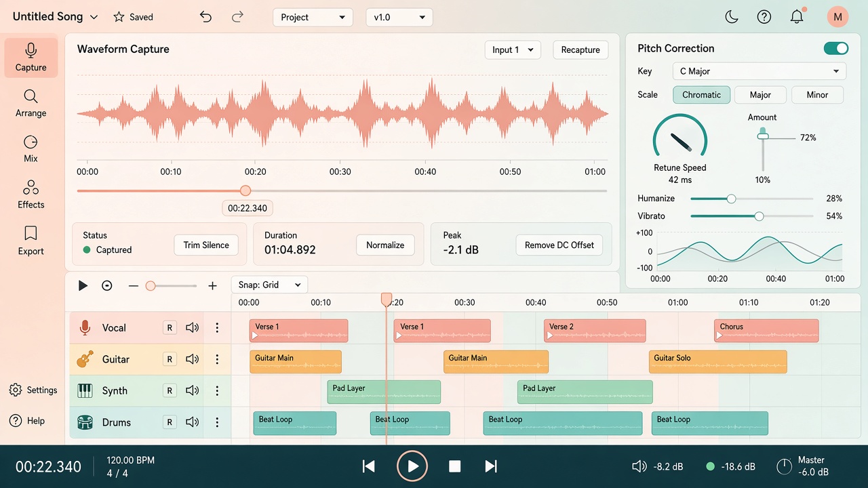Screen dimensions: 868x488
Task: Mute the Guitar track speaker
Action: point(193,359)
